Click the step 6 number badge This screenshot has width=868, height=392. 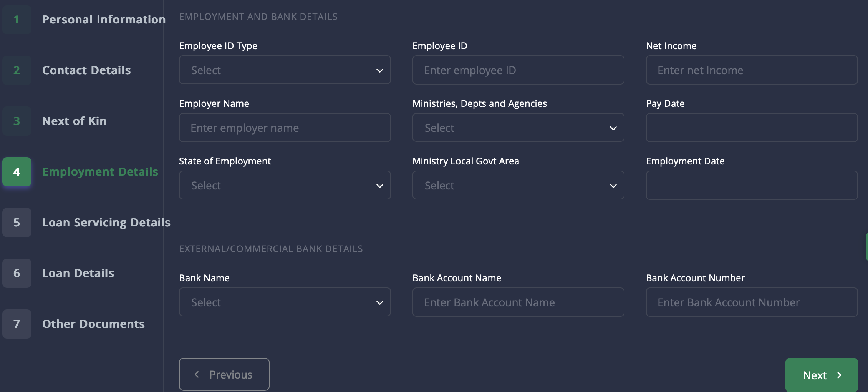point(17,273)
